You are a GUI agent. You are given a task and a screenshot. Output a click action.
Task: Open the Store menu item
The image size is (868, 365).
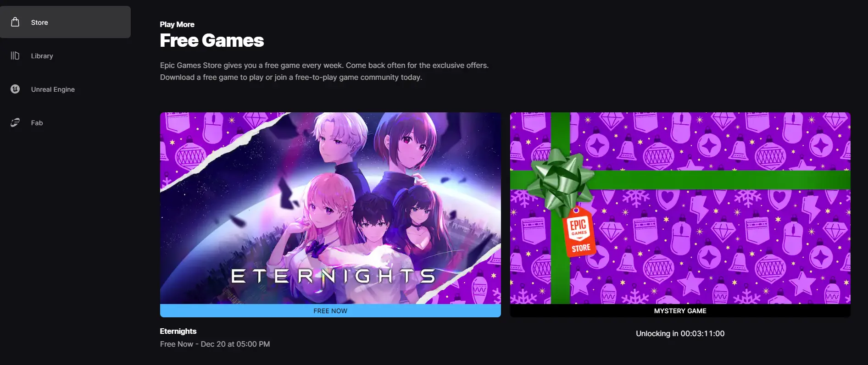click(65, 22)
